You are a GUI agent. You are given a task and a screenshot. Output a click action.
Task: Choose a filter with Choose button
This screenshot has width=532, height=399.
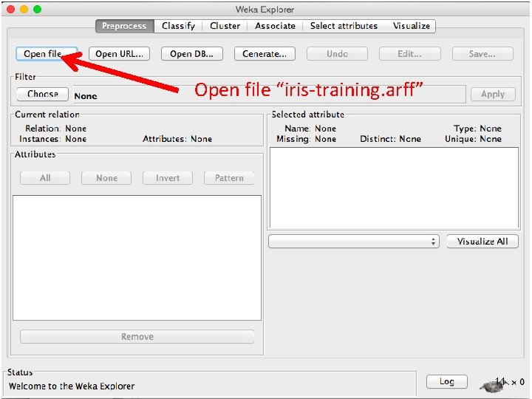(43, 94)
